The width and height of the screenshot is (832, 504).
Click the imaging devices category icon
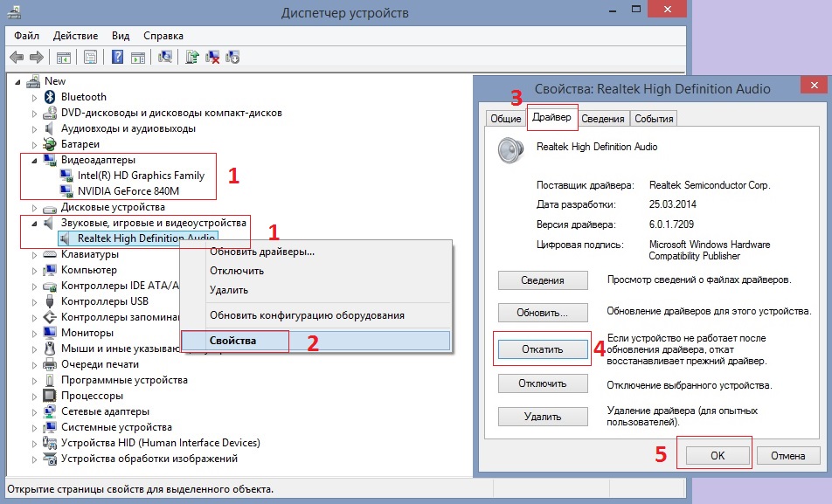pyautogui.click(x=50, y=459)
